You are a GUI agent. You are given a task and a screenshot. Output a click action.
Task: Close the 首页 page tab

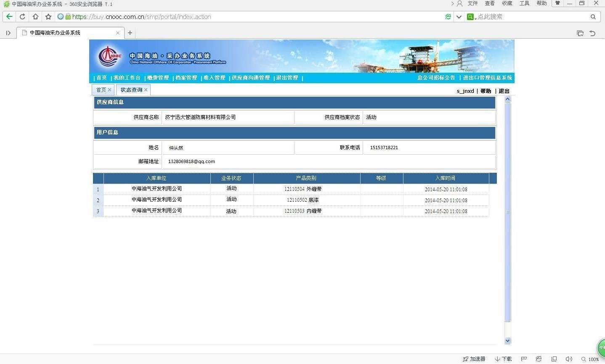tap(110, 90)
